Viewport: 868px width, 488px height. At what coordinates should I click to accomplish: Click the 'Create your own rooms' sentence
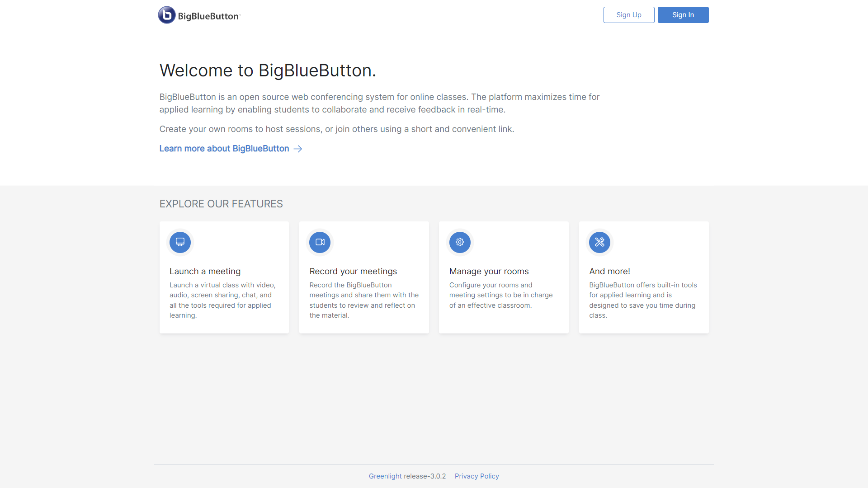click(337, 129)
